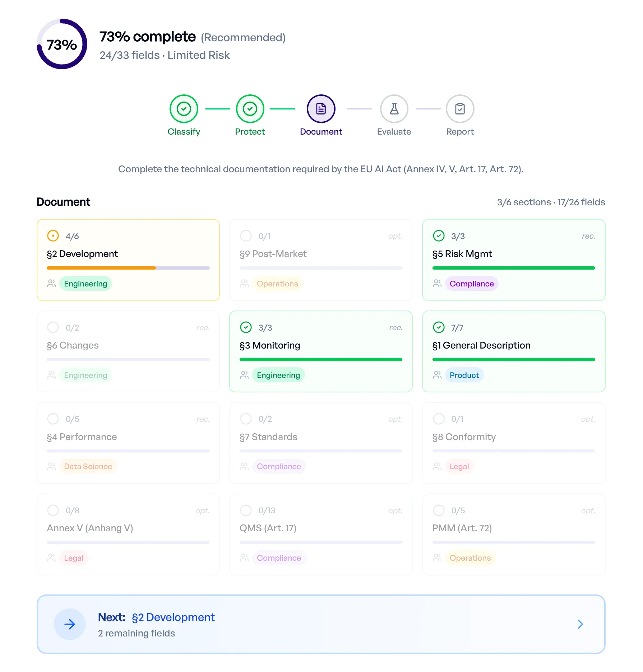Screen dimensions: 643x672
Task: Open the §9 Post-Market section card
Action: point(321,260)
